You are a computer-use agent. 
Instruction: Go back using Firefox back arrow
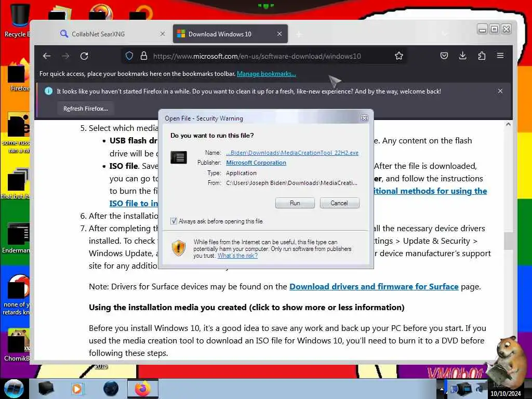[47, 56]
